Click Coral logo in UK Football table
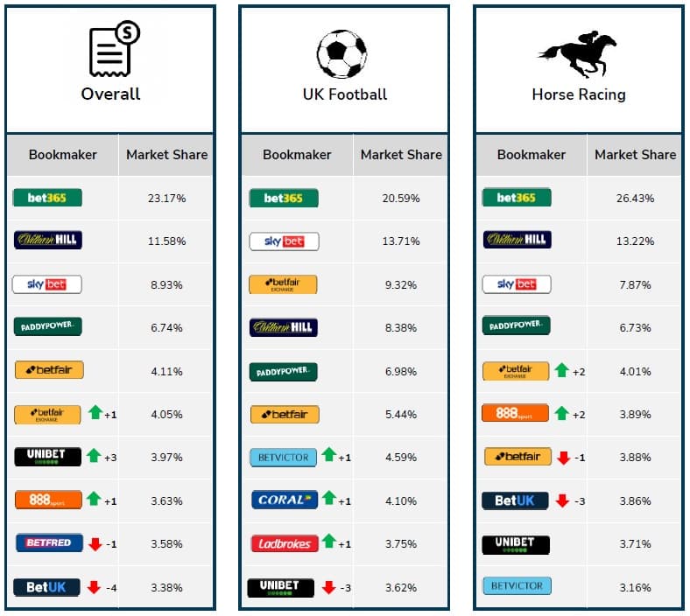Screen dimensions: 690x616 click(x=285, y=500)
